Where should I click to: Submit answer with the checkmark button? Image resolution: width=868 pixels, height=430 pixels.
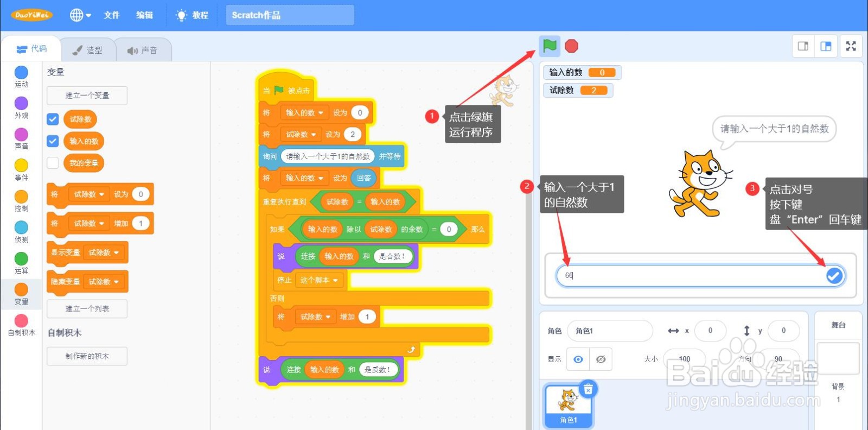[834, 276]
